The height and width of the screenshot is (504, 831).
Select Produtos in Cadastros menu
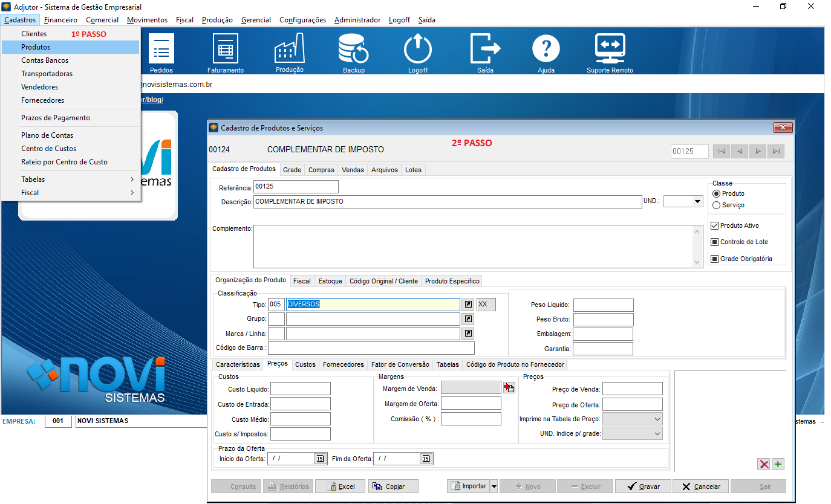71,47
